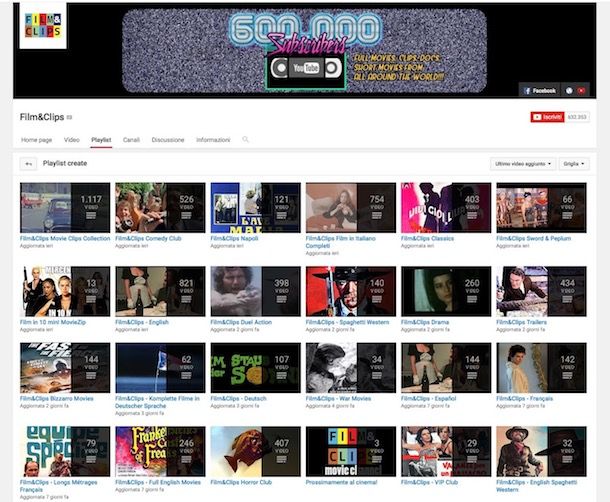The height and width of the screenshot is (502, 610).
Task: Open the VIP Club playlist thumbnail
Action: [446, 451]
